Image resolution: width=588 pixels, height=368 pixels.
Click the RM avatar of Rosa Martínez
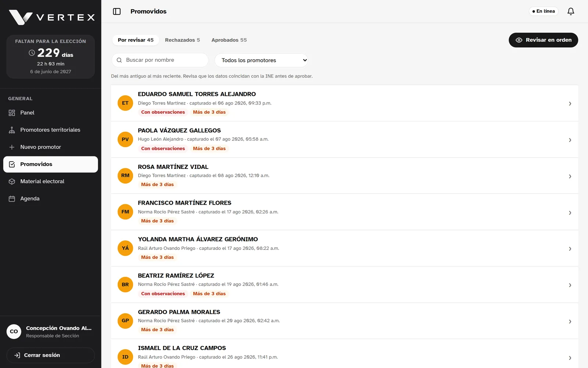[125, 176]
